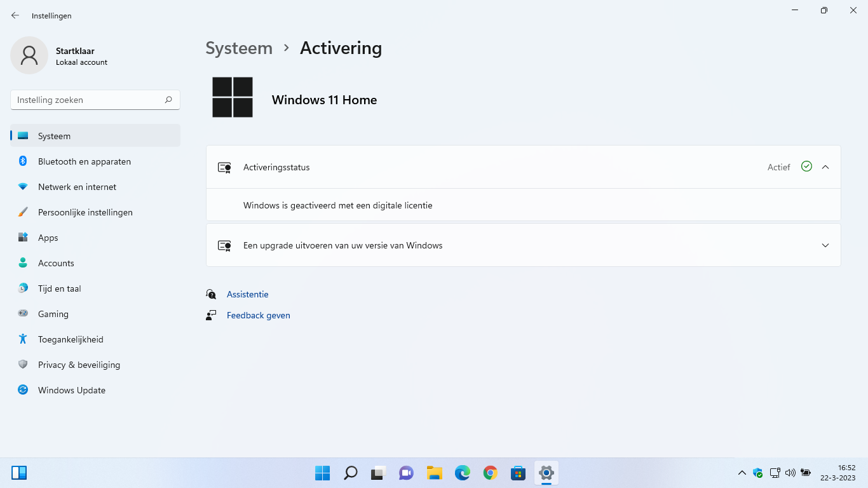This screenshot has height=488, width=868.
Task: Select Systeem in the sidebar
Action: pyautogui.click(x=95, y=136)
